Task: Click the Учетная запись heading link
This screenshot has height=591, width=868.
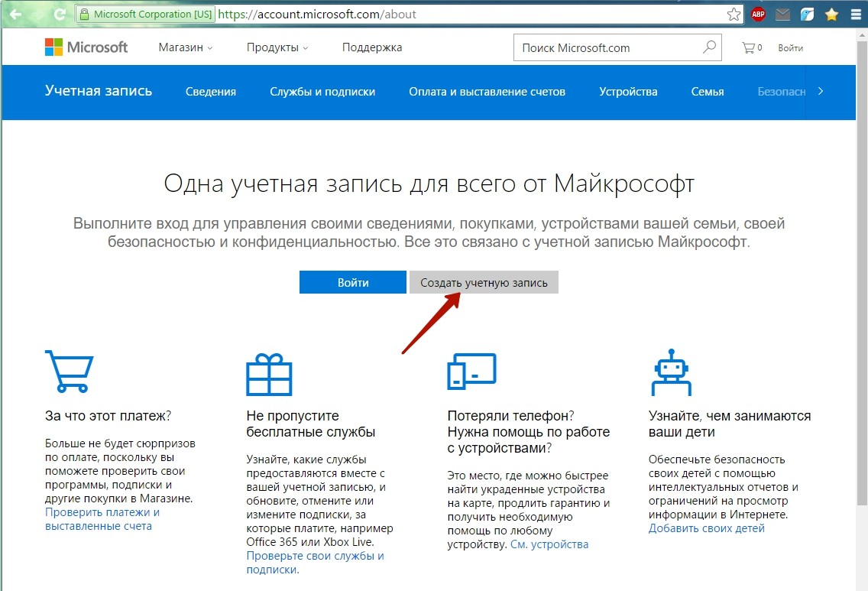Action: (99, 91)
